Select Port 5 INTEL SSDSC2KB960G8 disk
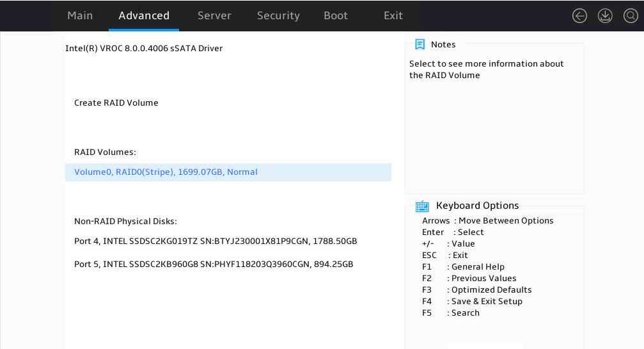The height and width of the screenshot is (349, 644). pos(214,264)
